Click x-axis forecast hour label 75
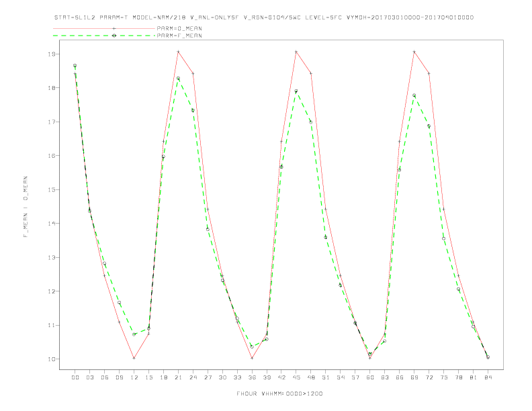 (444, 377)
